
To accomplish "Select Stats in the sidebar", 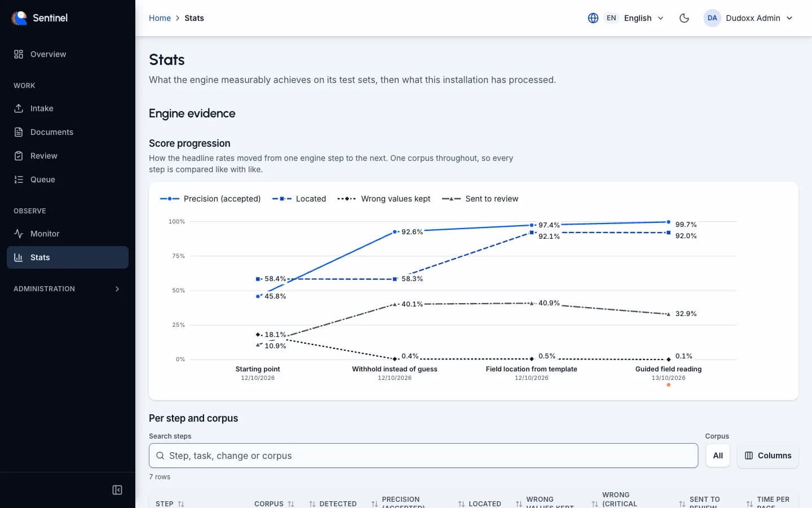I will click(68, 257).
